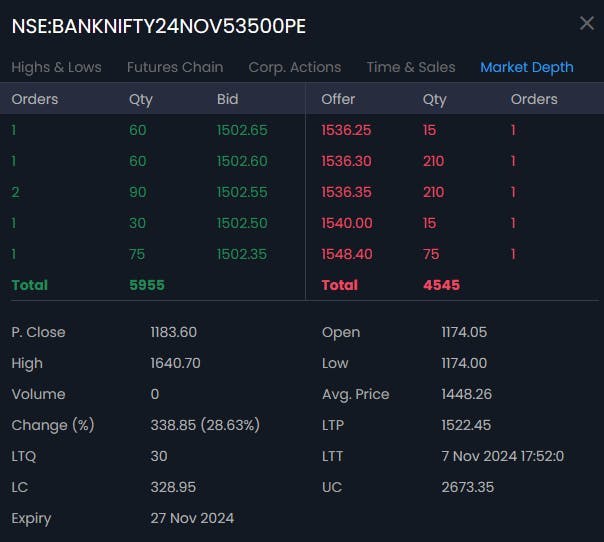View the Time & Sales tab
The width and height of the screenshot is (604, 542).
pos(411,67)
